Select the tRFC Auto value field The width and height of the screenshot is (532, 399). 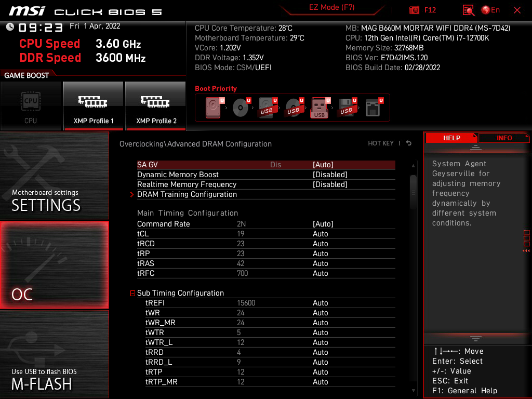click(320, 273)
